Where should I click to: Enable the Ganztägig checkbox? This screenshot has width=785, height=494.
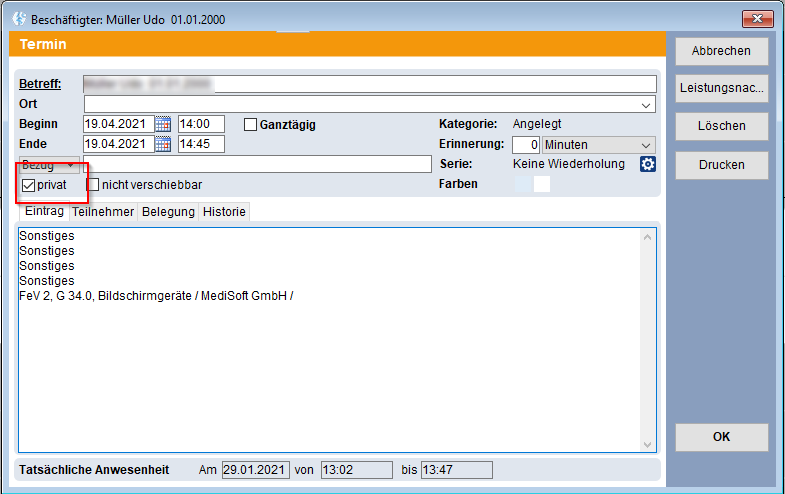[251, 124]
